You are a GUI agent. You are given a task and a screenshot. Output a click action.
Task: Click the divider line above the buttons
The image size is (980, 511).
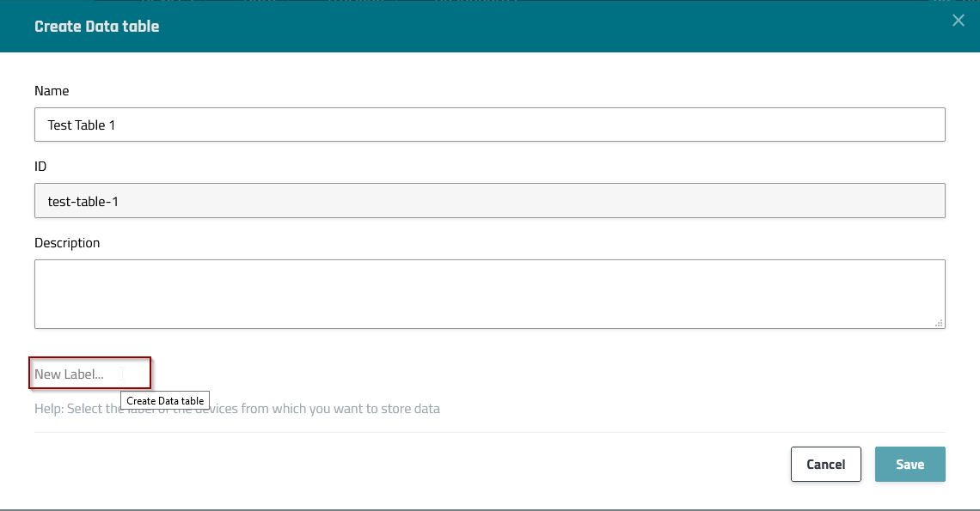[x=489, y=432]
